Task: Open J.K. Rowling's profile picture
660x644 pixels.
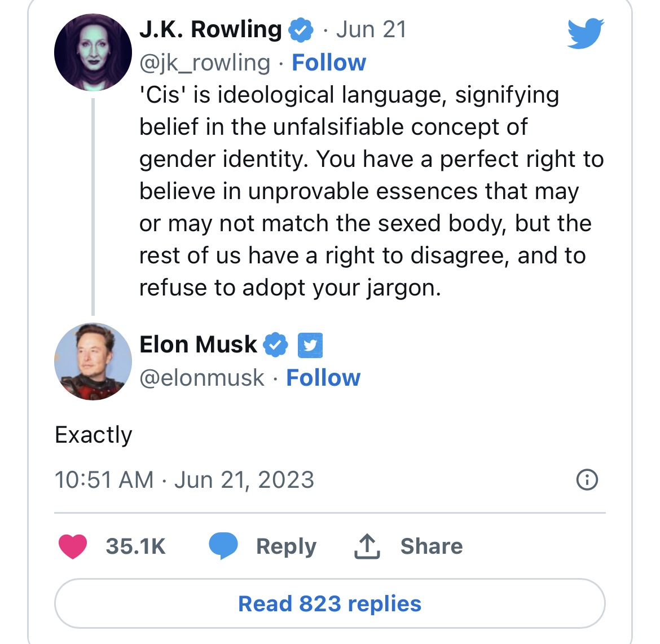Action: tap(93, 52)
